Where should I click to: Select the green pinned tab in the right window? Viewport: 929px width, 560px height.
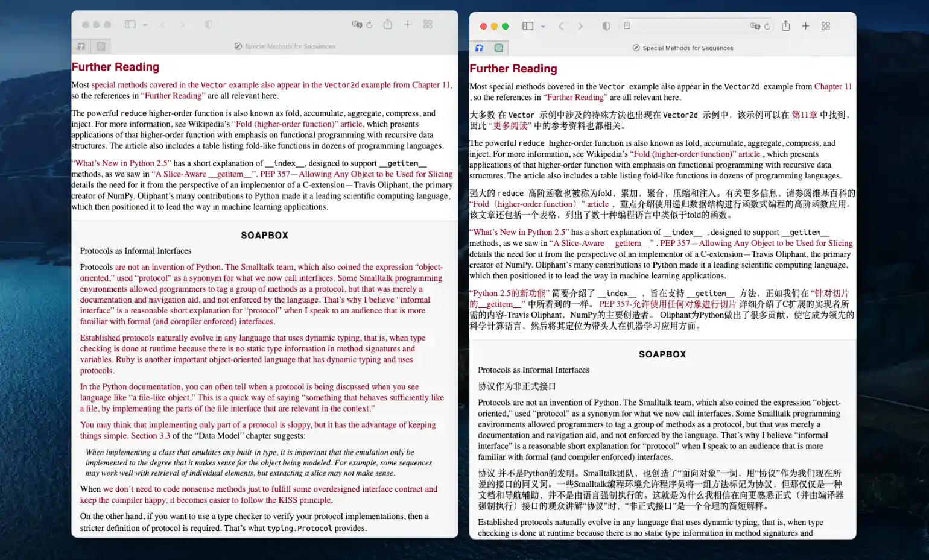tap(499, 48)
